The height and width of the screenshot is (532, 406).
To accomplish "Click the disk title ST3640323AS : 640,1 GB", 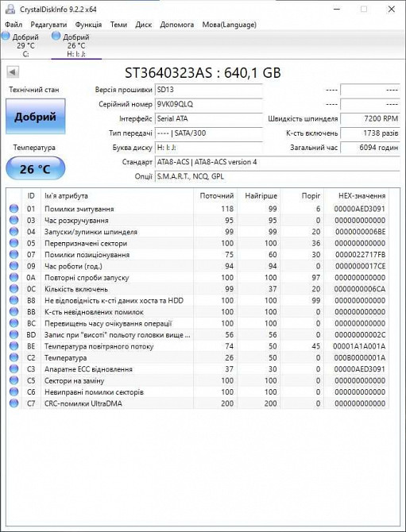I will [203, 73].
